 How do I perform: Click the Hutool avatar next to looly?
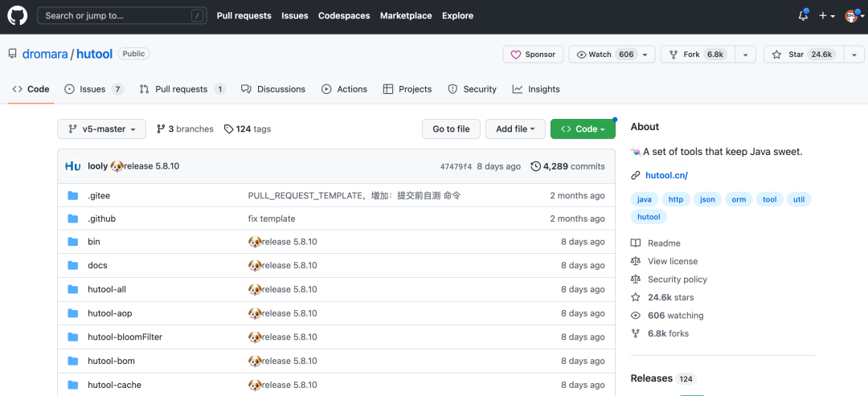tap(73, 166)
